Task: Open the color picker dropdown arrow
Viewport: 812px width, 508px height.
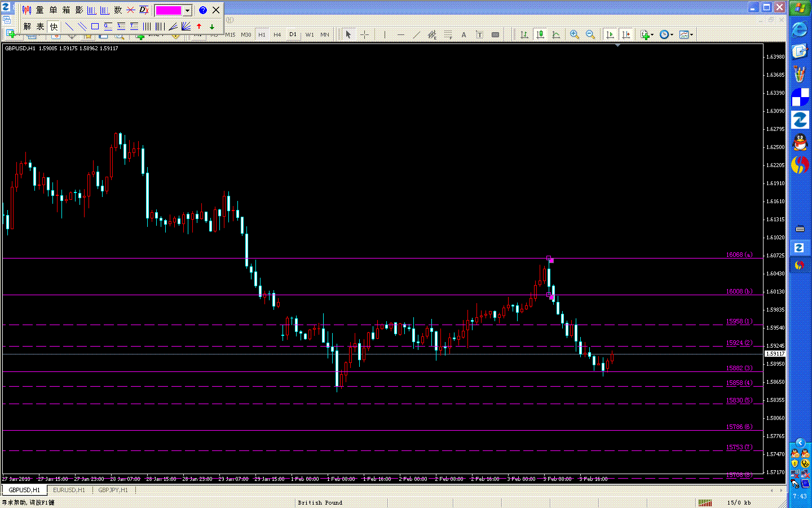Action: click(x=187, y=10)
